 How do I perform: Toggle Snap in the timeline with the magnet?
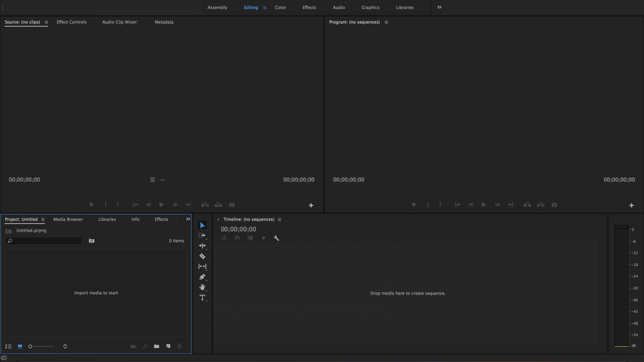tap(237, 238)
